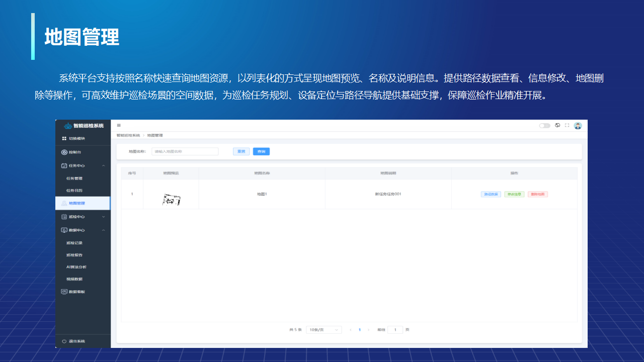Click the 数据中心 monitor icon
The image size is (644, 362).
coord(64,230)
